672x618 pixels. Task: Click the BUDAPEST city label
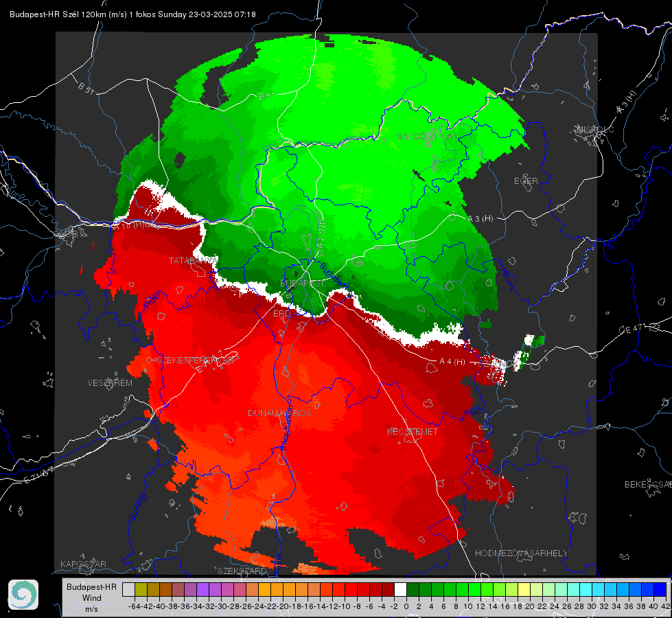302,284
